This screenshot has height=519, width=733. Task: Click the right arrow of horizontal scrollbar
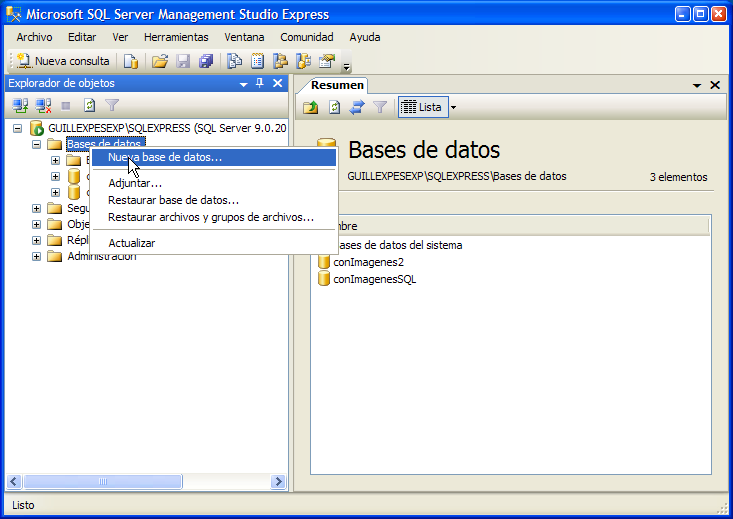tap(279, 482)
